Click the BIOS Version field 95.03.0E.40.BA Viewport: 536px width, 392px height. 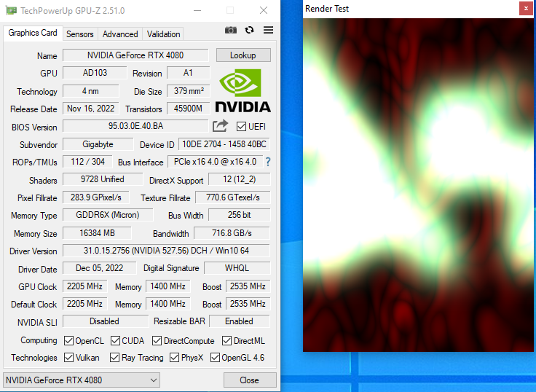[135, 126]
